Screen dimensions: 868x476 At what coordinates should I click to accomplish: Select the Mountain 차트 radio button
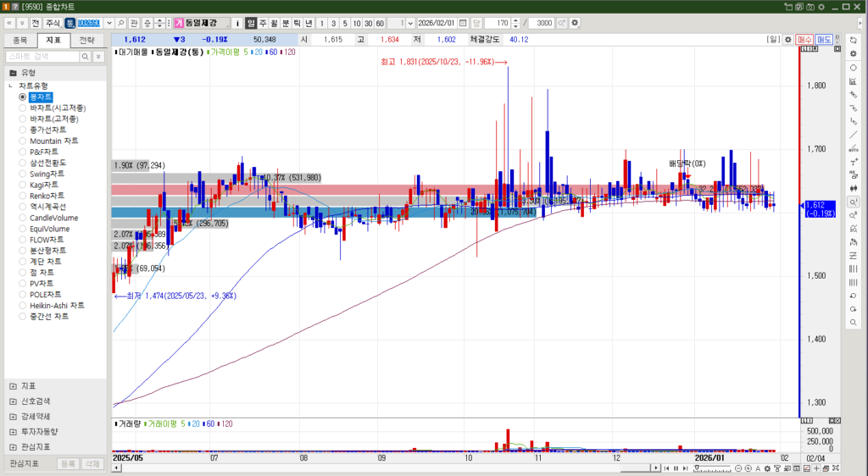[x=23, y=141]
